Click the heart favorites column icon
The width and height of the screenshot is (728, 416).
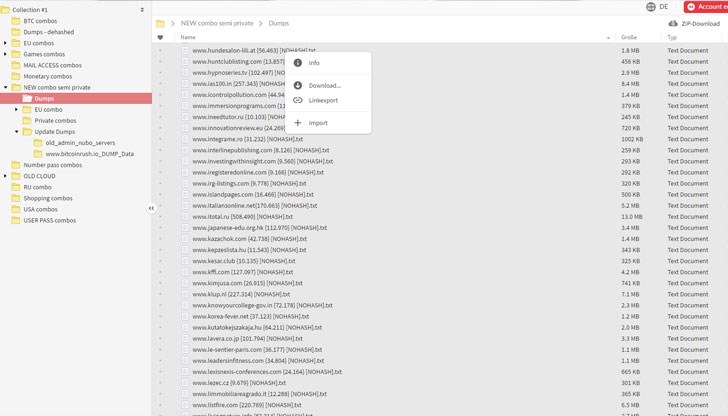click(x=160, y=37)
